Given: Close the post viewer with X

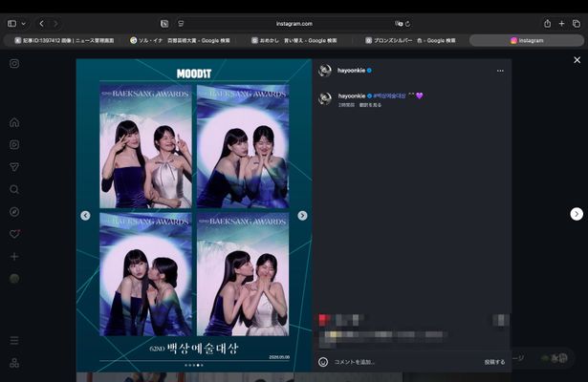Looking at the screenshot, I should [577, 60].
